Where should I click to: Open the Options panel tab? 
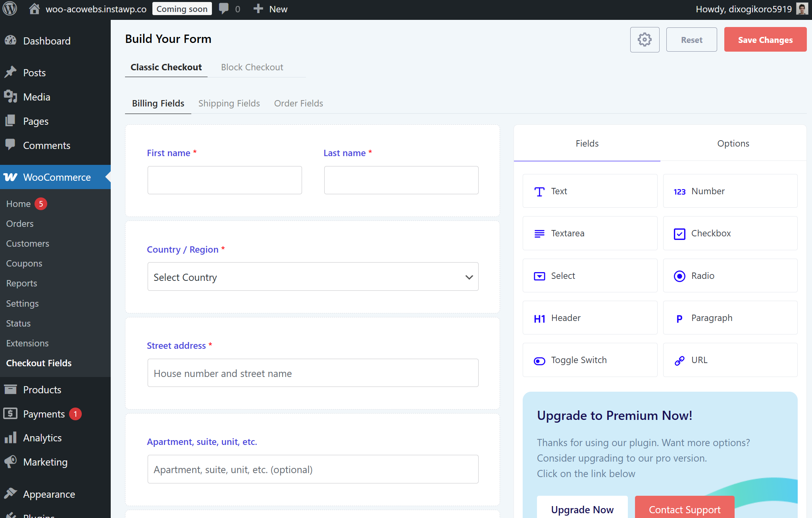click(x=733, y=143)
